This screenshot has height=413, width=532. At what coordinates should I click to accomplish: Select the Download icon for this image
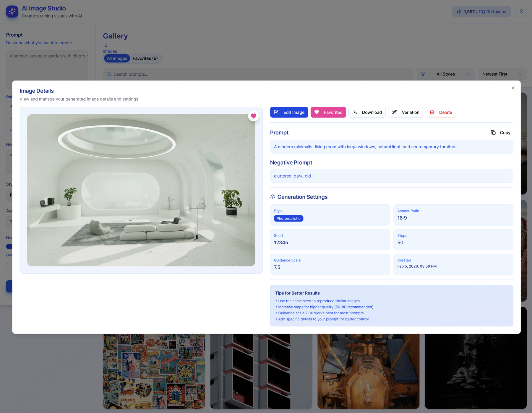click(x=355, y=112)
